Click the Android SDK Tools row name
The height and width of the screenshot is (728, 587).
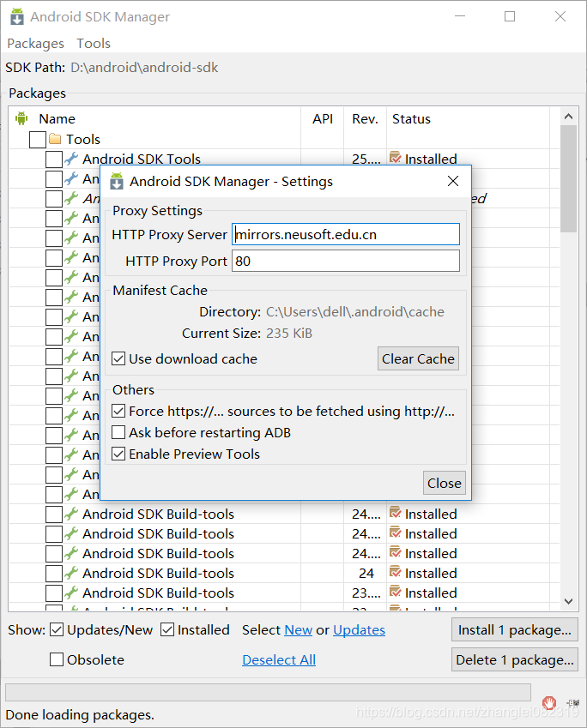coord(142,159)
